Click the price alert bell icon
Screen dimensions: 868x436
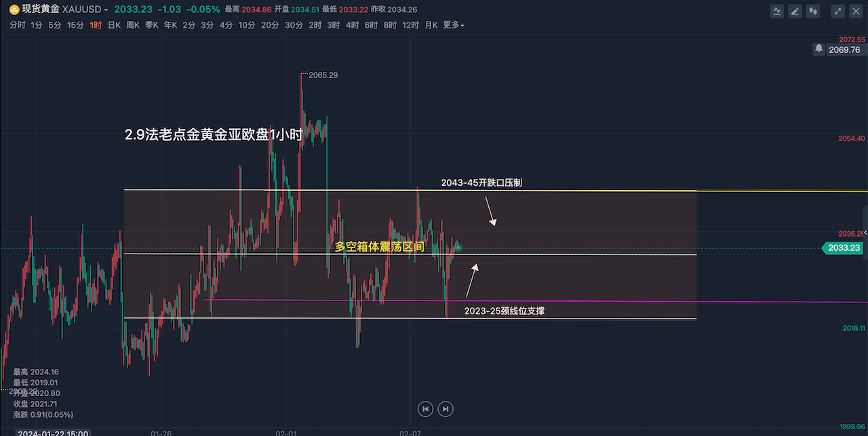pyautogui.click(x=819, y=49)
